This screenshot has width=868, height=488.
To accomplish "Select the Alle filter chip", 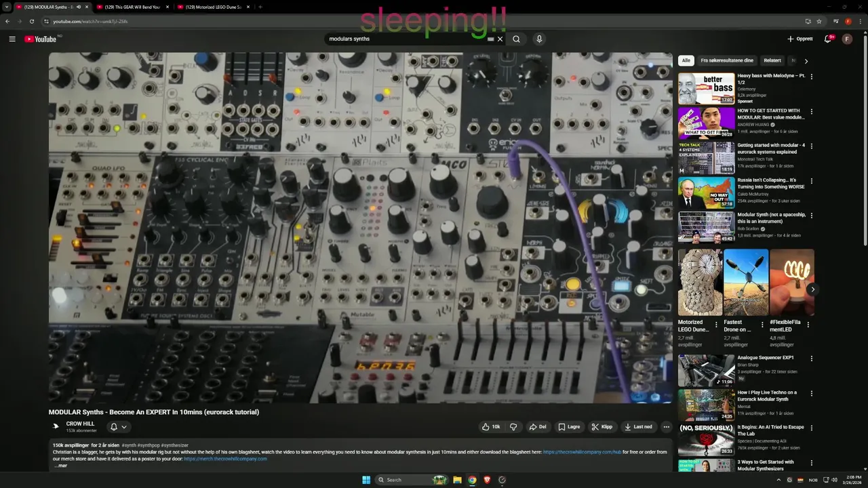I will tap(686, 60).
